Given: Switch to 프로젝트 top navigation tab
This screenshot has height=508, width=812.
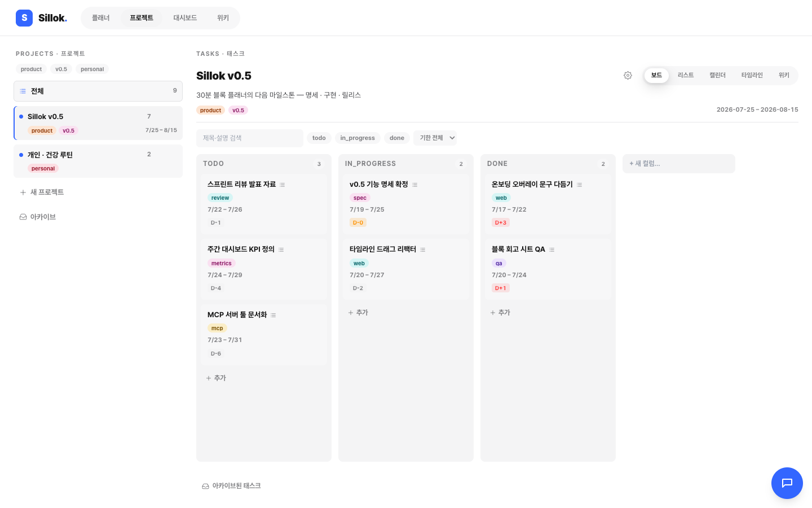Looking at the screenshot, I should (142, 18).
